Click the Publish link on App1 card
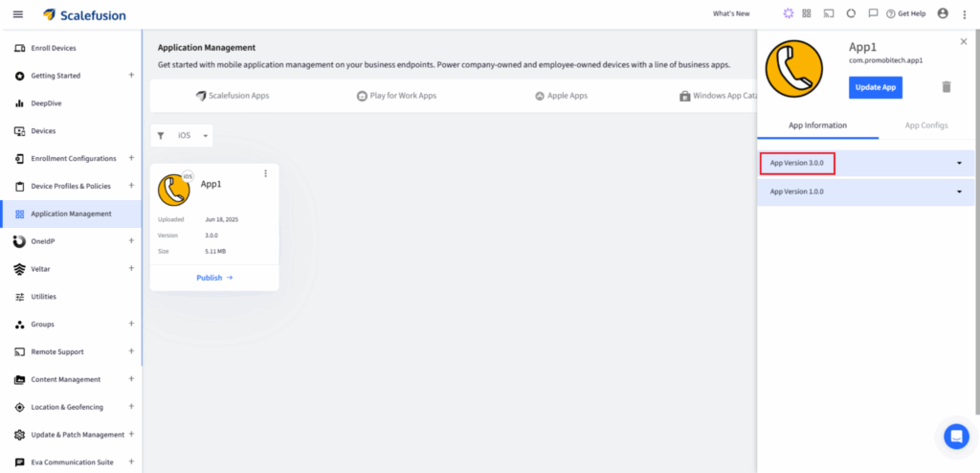The image size is (980, 473). [x=214, y=278]
